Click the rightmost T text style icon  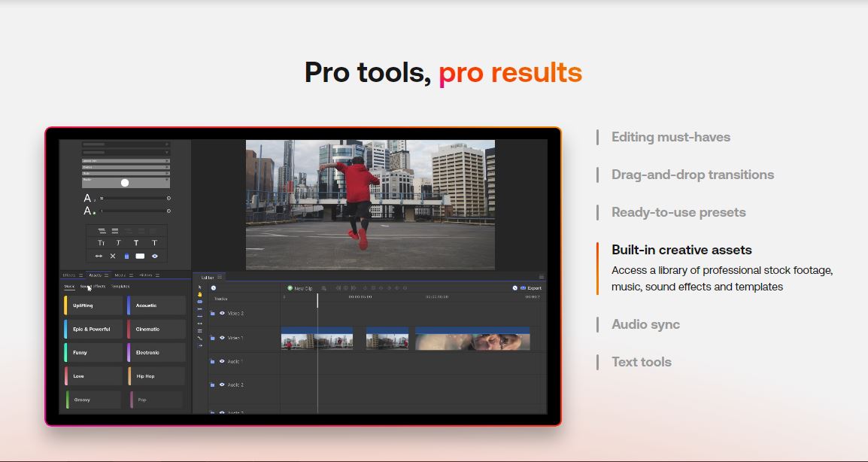point(154,242)
